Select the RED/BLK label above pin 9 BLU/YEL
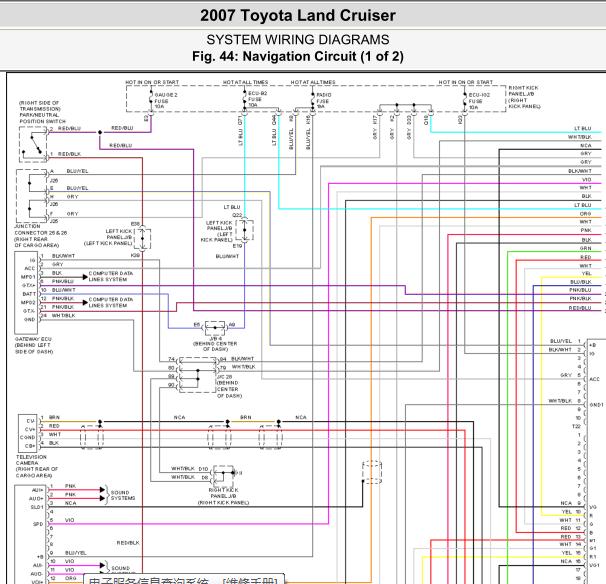 click(128, 543)
